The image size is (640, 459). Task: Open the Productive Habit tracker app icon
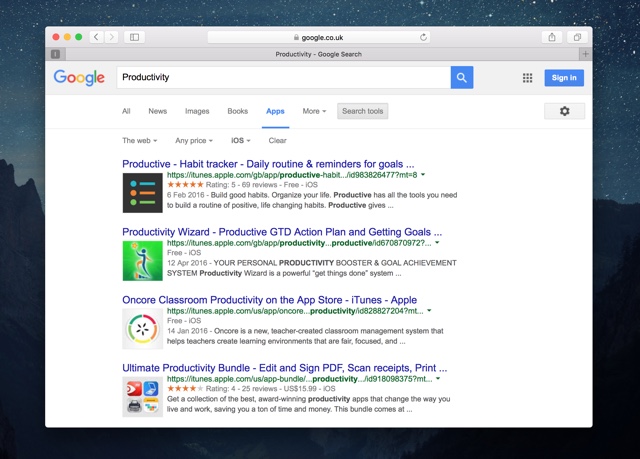(142, 193)
